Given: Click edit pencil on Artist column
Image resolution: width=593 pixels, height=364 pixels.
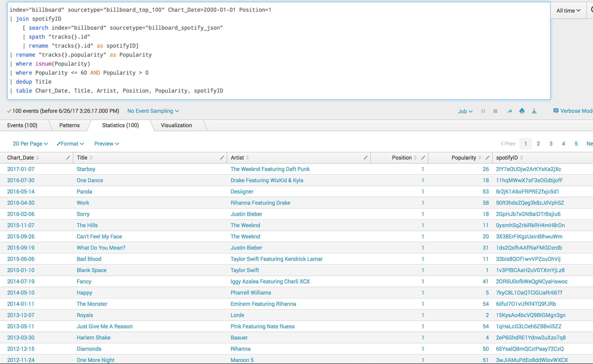Looking at the screenshot, I should (x=366, y=158).
